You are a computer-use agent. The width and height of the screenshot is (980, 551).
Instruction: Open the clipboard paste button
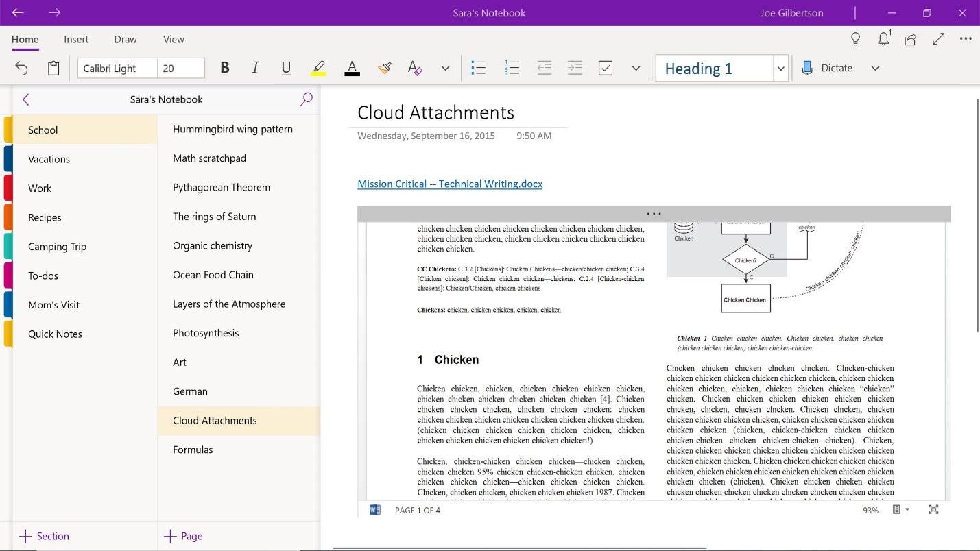pos(53,68)
